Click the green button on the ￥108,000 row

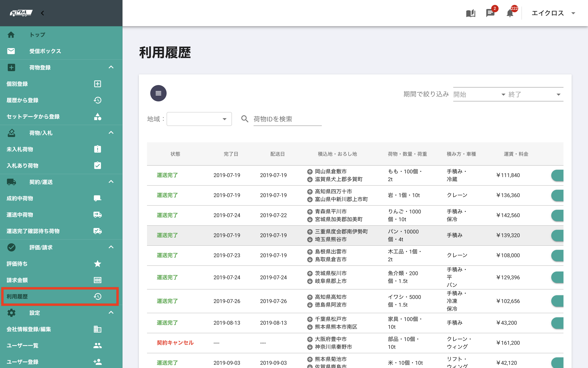pyautogui.click(x=557, y=255)
